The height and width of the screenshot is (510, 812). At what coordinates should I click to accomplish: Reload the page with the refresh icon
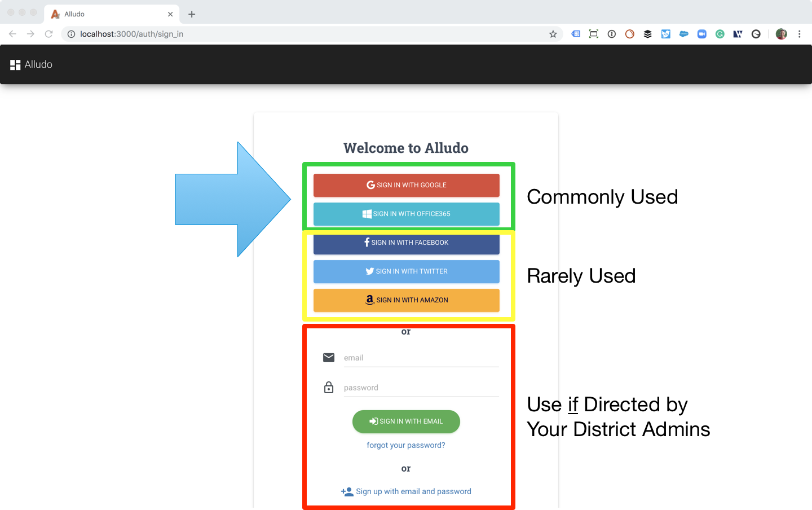coord(49,34)
